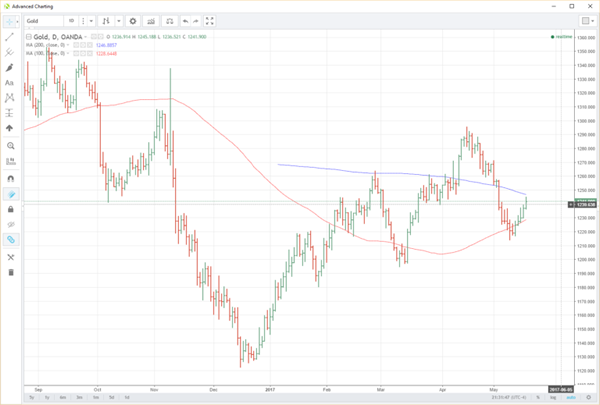Hide all drawing tools
This screenshot has width=600, height=405.
[x=11, y=224]
